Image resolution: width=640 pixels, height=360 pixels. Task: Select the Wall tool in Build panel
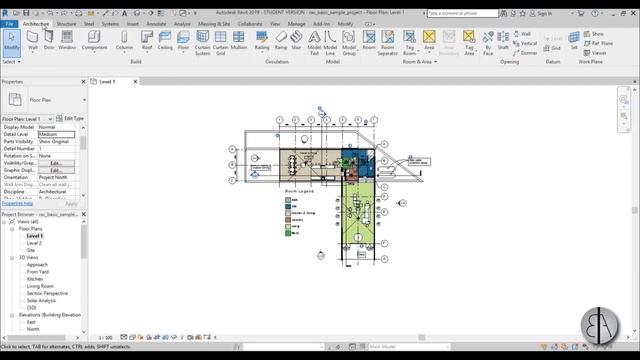coord(33,41)
